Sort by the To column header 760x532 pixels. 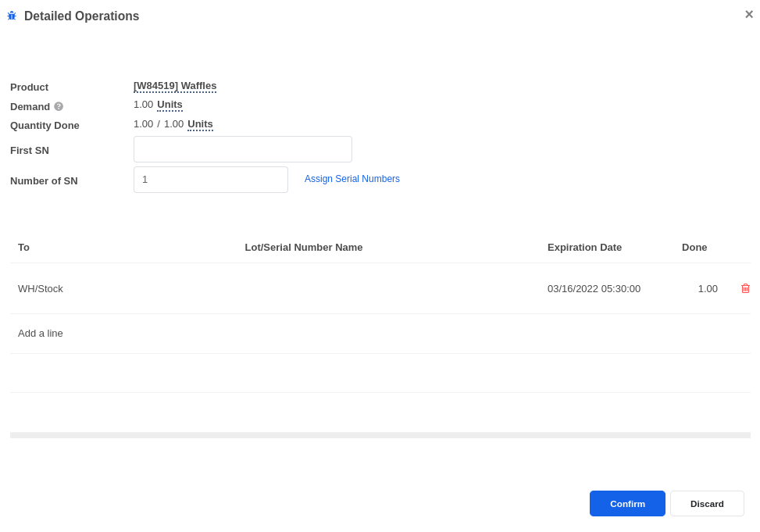[23, 248]
